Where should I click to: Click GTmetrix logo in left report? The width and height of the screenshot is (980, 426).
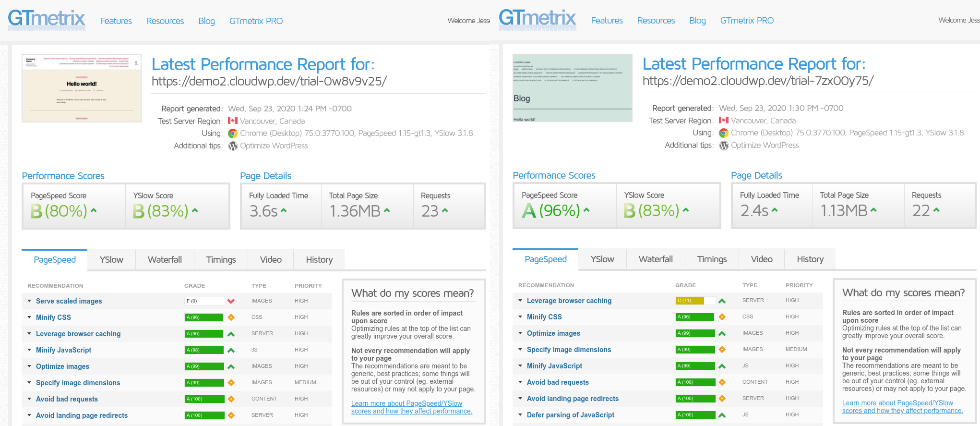point(47,20)
